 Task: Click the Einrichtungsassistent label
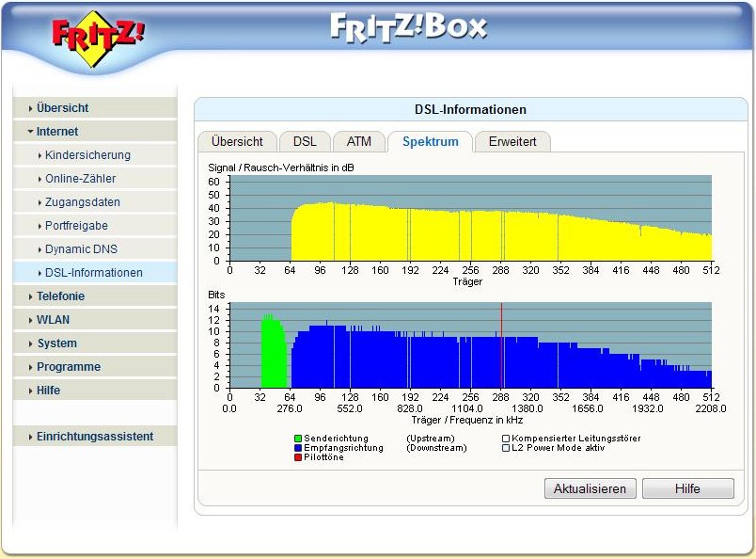pyautogui.click(x=95, y=437)
